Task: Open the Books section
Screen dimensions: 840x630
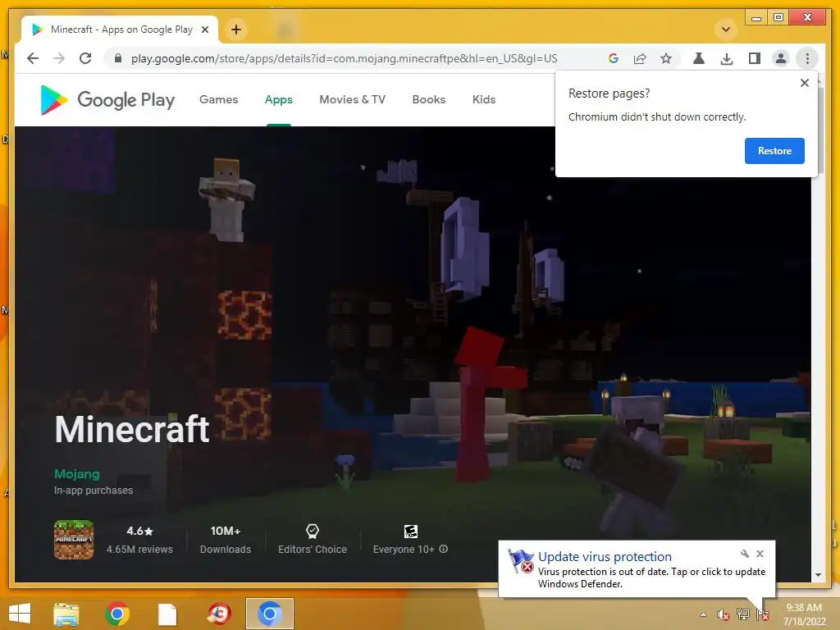Action: click(x=428, y=99)
